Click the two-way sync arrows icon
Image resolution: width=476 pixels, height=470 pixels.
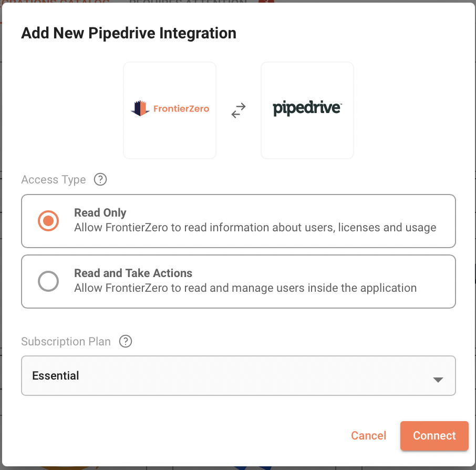click(239, 110)
